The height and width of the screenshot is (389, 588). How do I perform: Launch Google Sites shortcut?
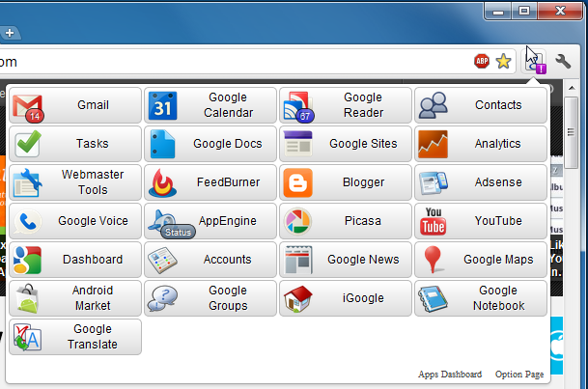pos(346,144)
